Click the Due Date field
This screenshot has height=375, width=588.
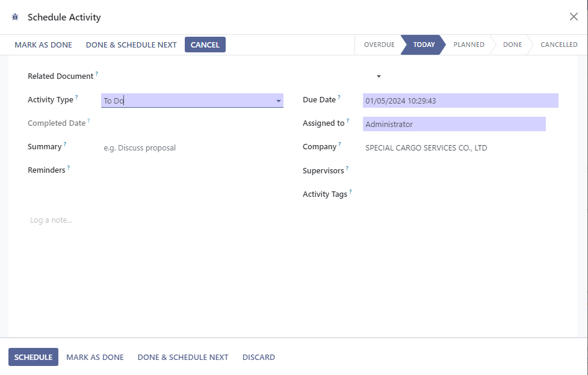point(459,100)
